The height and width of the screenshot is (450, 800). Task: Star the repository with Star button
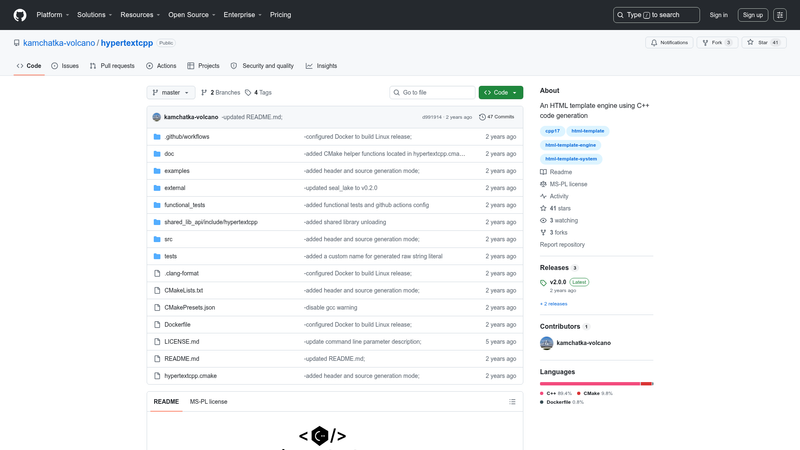coord(764,42)
